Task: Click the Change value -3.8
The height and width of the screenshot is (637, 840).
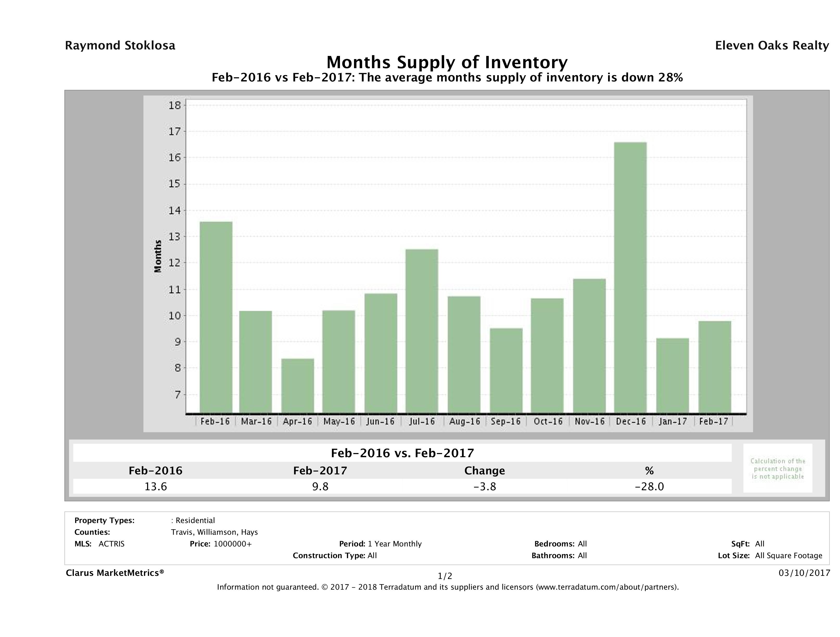Action: click(485, 487)
